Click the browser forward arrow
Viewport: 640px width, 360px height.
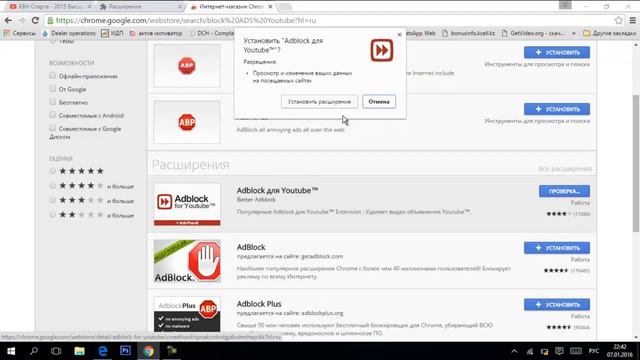(x=22, y=20)
